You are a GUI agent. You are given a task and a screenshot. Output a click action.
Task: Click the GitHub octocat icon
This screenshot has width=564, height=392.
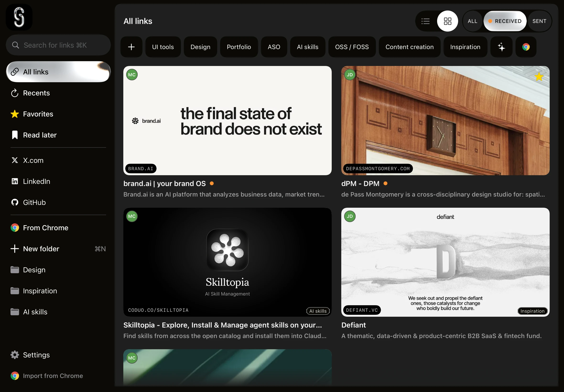[15, 202]
